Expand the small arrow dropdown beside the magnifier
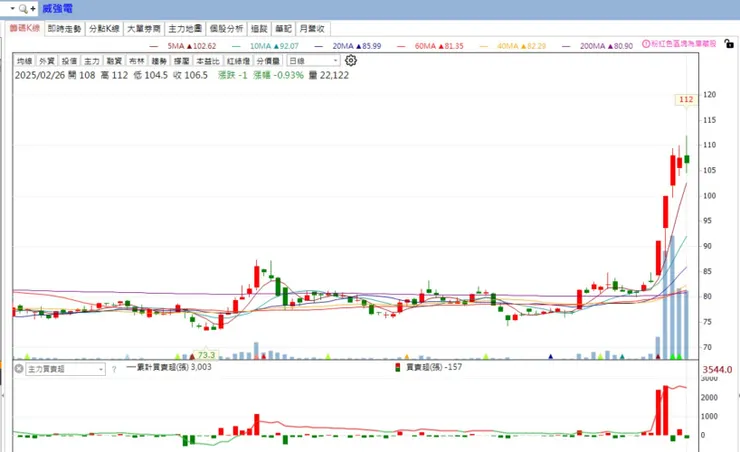Viewport: 740px width, 452px height. [13, 8]
